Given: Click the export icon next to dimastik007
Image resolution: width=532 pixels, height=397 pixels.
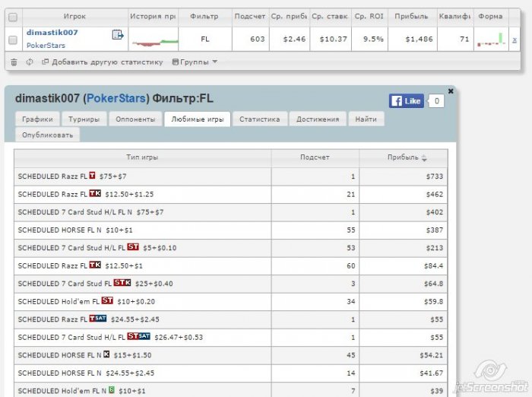Looking at the screenshot, I should click(118, 35).
